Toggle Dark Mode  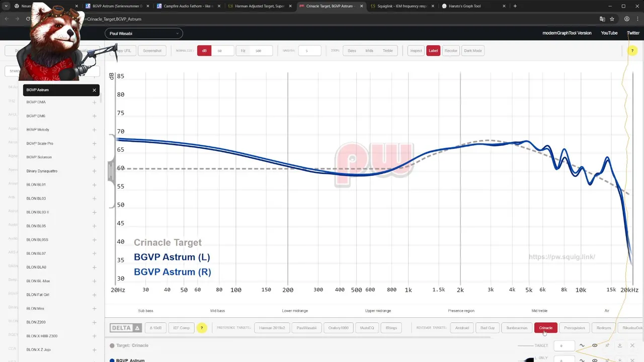click(x=473, y=51)
